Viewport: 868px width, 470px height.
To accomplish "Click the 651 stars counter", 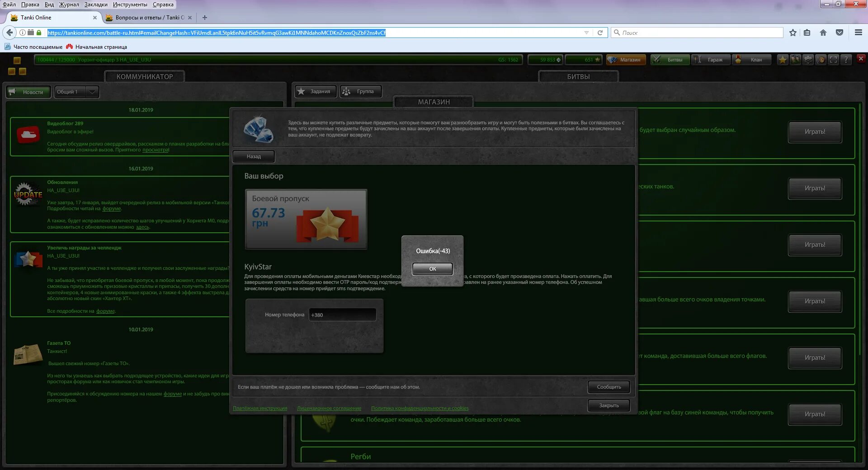I will point(584,60).
